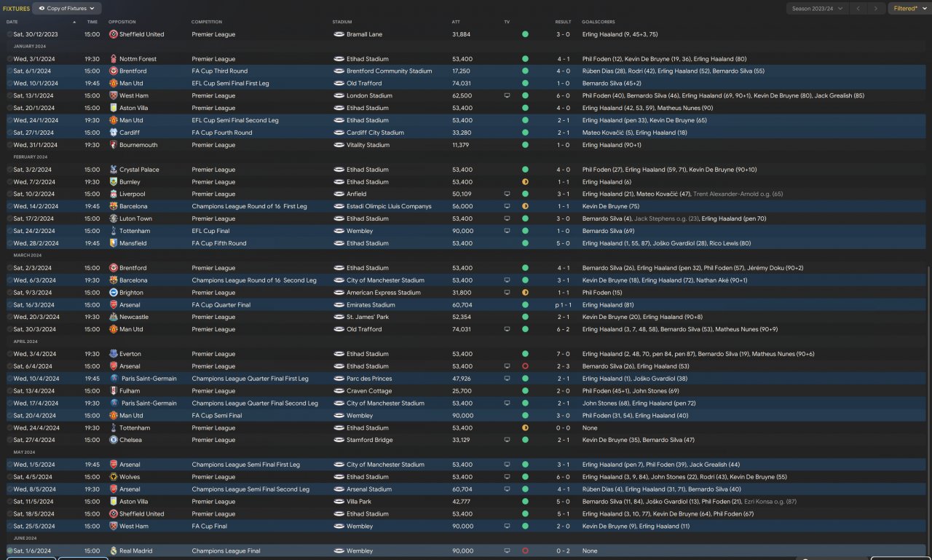Go to the next season with the right arrow
The image size is (932, 560).
point(876,9)
